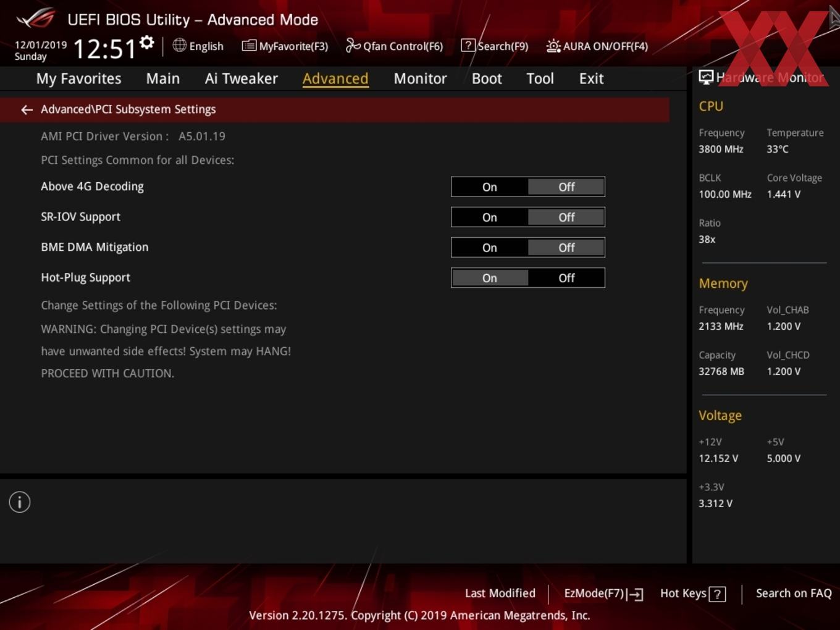
Task: Click AMI PCI Driver Version text
Action: [133, 136]
